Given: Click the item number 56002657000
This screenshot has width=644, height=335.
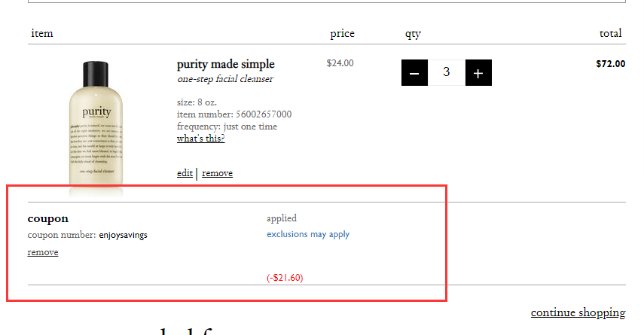Looking at the screenshot, I should click(234, 114).
